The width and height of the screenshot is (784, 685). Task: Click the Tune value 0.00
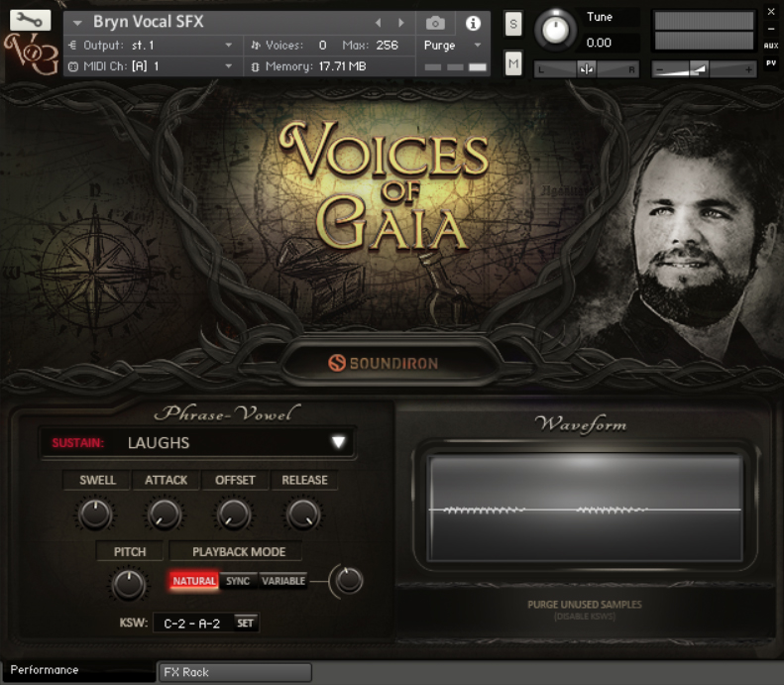click(x=599, y=43)
